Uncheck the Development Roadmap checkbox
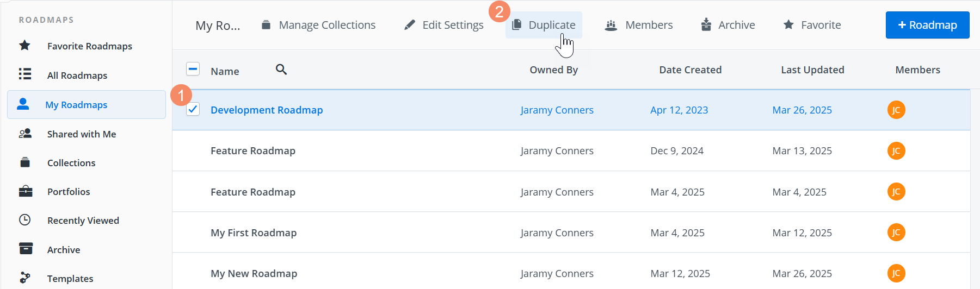 tap(193, 109)
